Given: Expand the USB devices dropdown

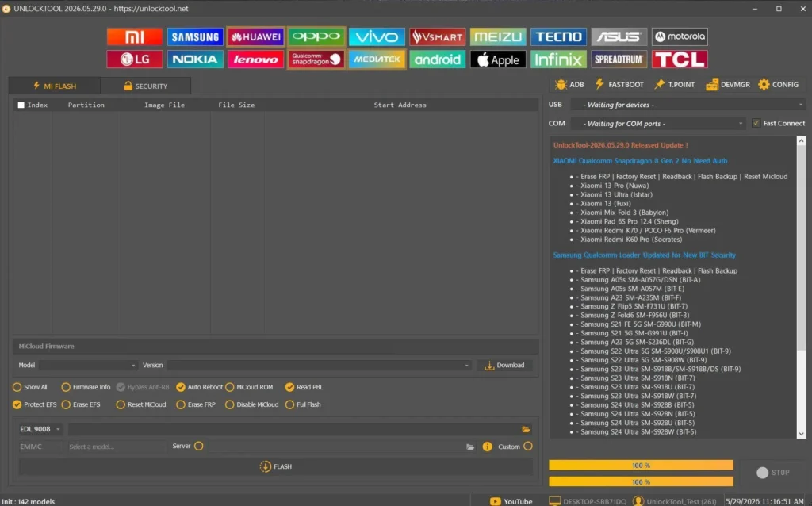Looking at the screenshot, I should [x=688, y=105].
